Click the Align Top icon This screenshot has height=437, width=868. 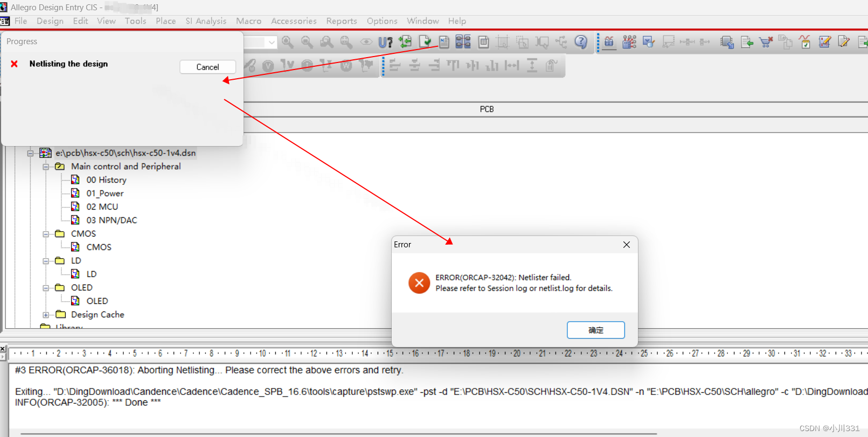[453, 66]
